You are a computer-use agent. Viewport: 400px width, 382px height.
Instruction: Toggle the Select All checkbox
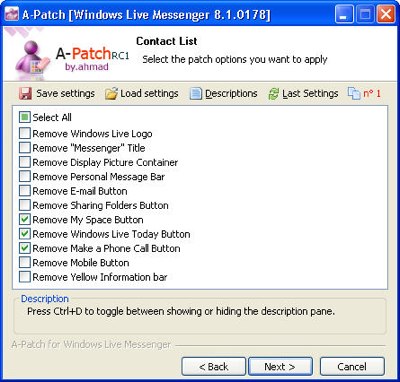point(25,117)
